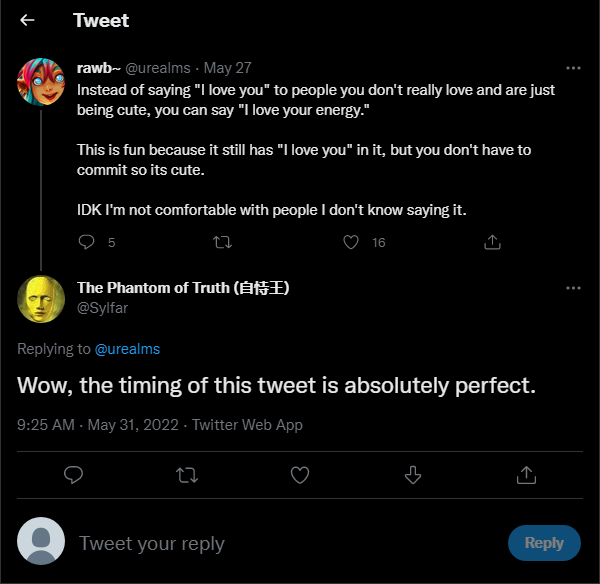The image size is (600, 584).
Task: Open The Phantom of Truth's avatar
Action: [41, 299]
